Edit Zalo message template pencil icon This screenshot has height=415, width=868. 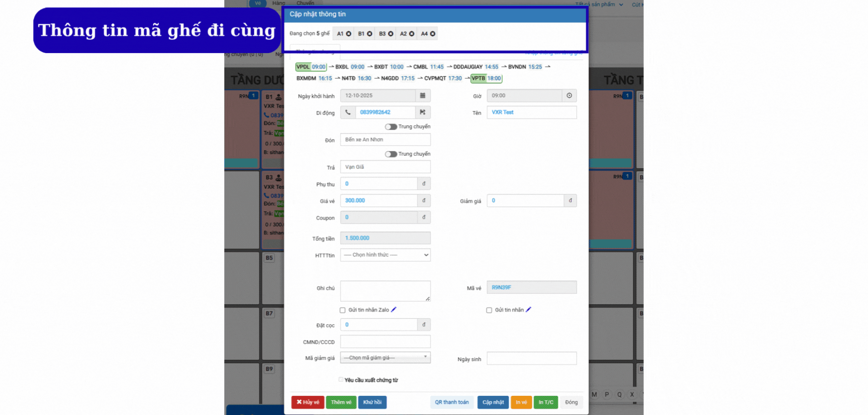click(394, 310)
